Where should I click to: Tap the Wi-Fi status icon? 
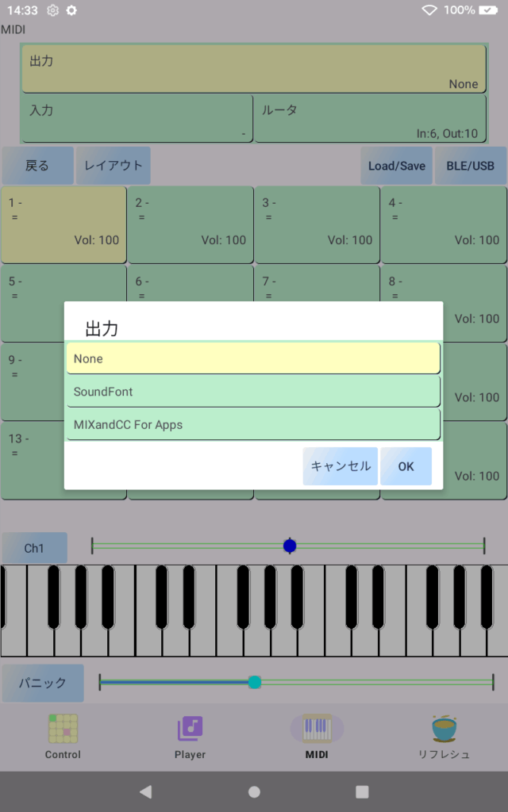[429, 10]
